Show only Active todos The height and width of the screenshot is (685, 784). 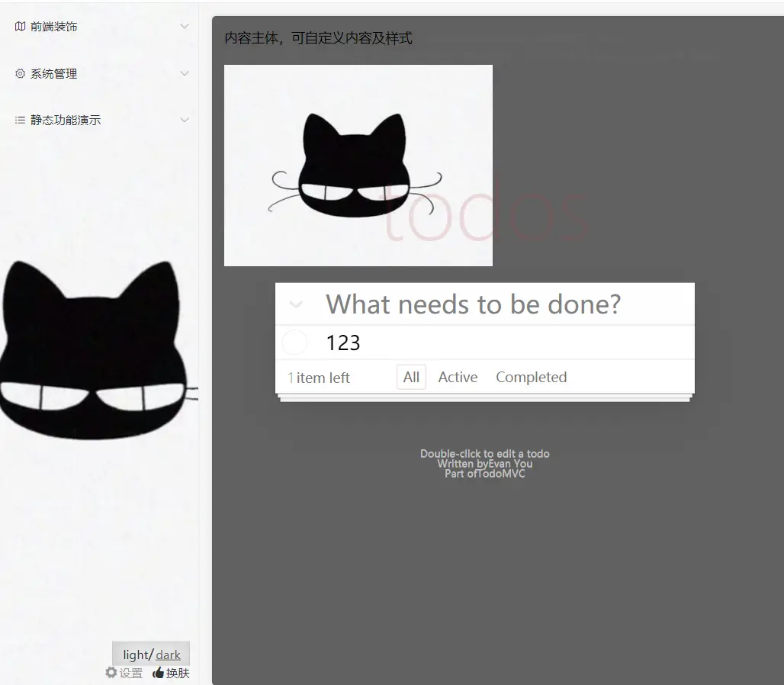458,378
